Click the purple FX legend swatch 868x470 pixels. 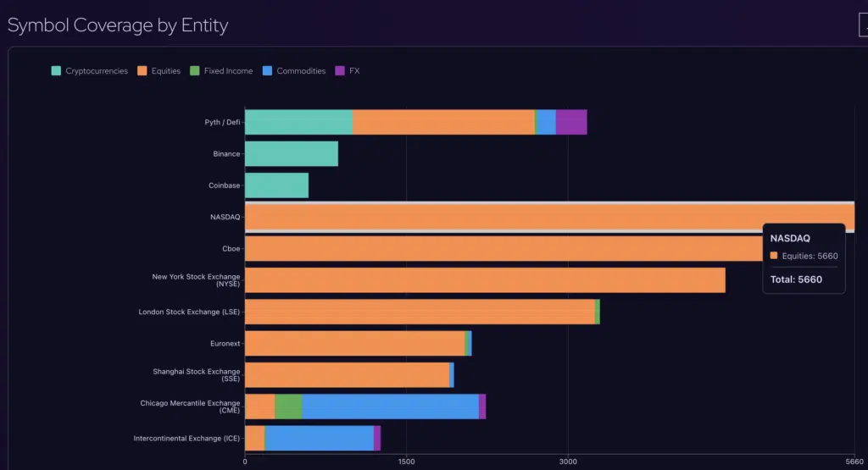(x=340, y=71)
